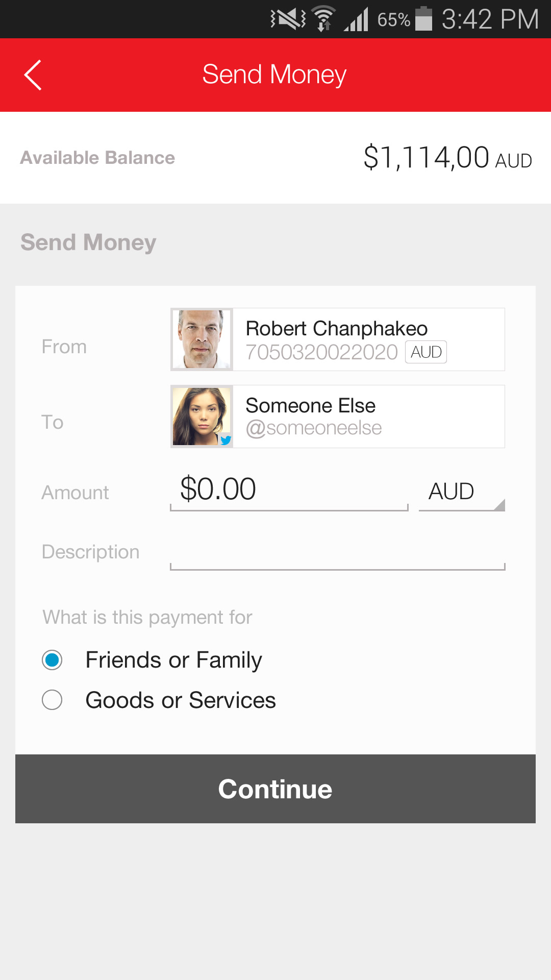
Task: Change the recipient Someone Else
Action: pyautogui.click(x=367, y=416)
